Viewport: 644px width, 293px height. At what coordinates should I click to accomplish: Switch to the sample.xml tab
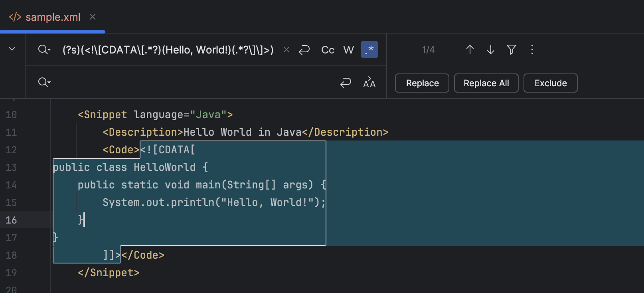pos(53,17)
